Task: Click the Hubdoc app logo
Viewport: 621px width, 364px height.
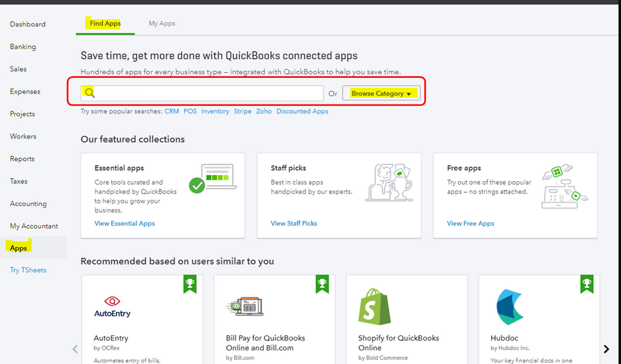Action: 510,307
